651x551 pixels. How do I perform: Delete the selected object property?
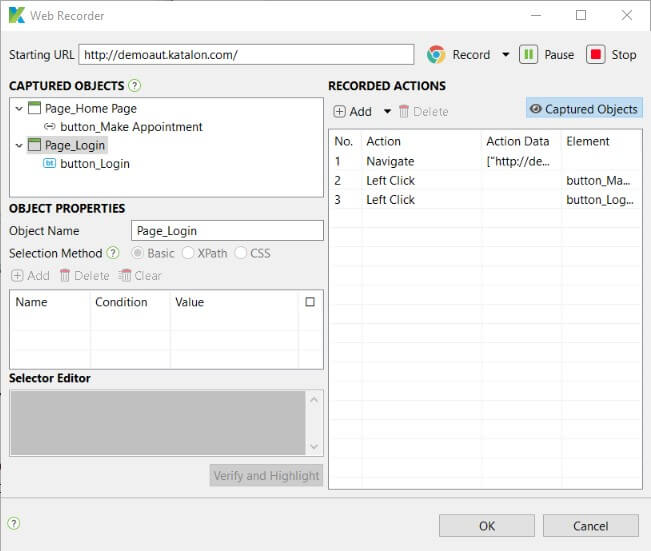[84, 276]
